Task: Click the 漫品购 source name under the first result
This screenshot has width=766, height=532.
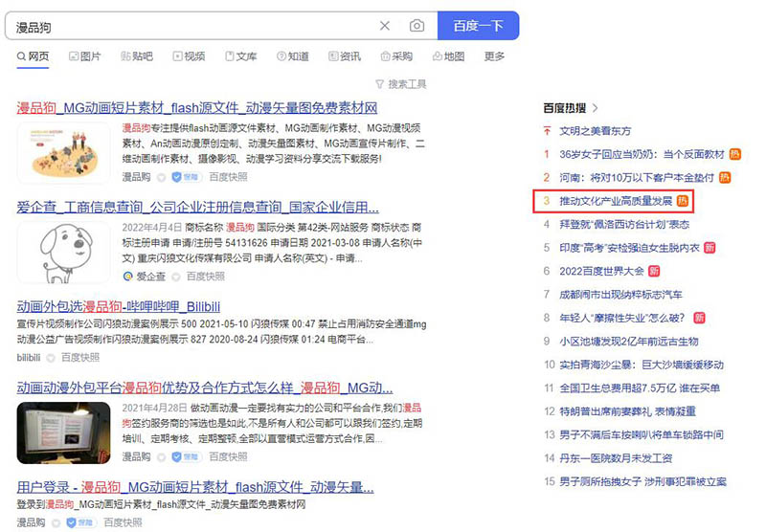Action: (136, 177)
